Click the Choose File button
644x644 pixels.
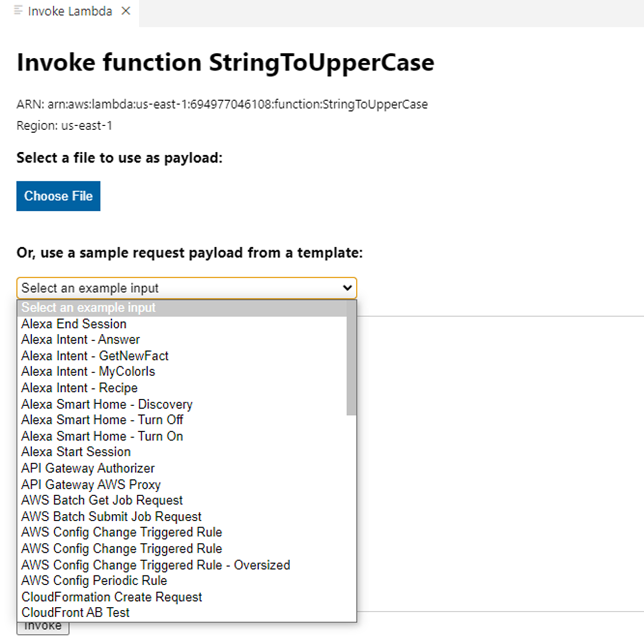point(58,196)
